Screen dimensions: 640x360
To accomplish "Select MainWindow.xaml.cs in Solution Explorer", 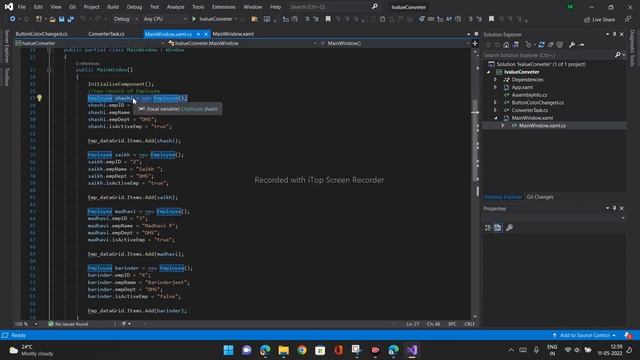I will 542,125.
